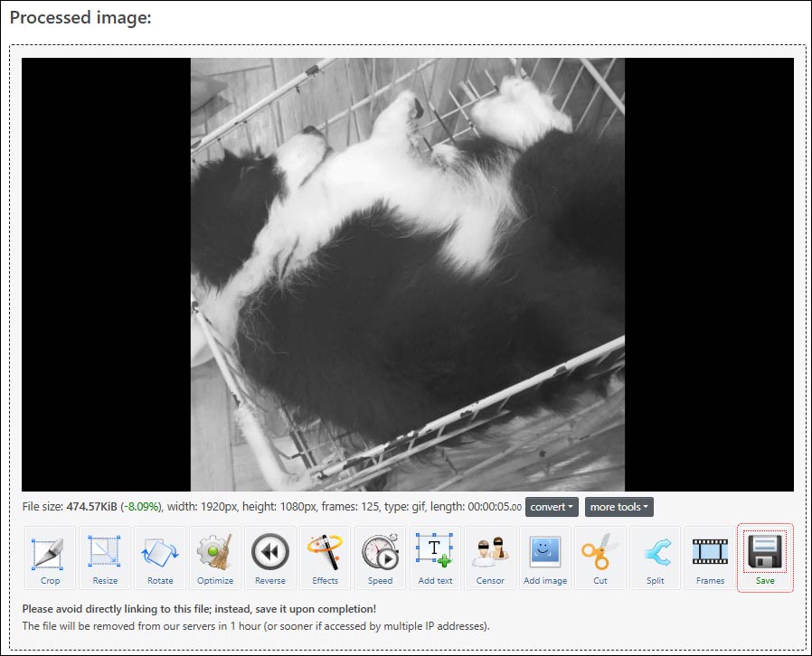The image size is (812, 656).
Task: Reverse the GIF animation
Action: click(x=270, y=558)
